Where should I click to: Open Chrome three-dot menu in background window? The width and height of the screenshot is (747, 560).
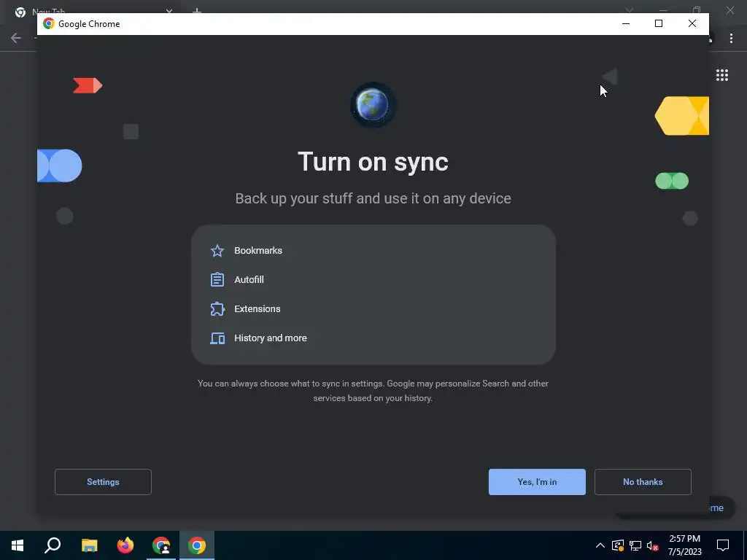click(x=731, y=38)
